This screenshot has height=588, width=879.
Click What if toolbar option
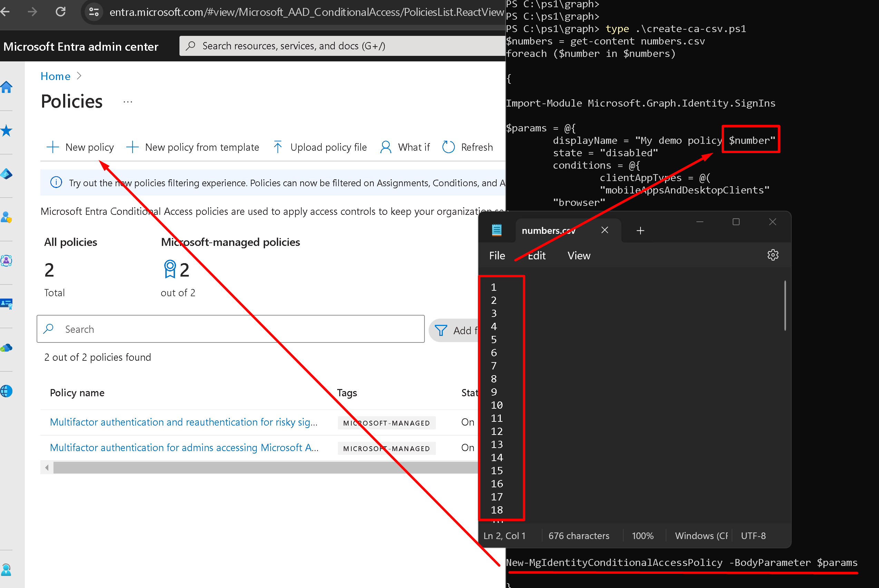[x=405, y=147]
